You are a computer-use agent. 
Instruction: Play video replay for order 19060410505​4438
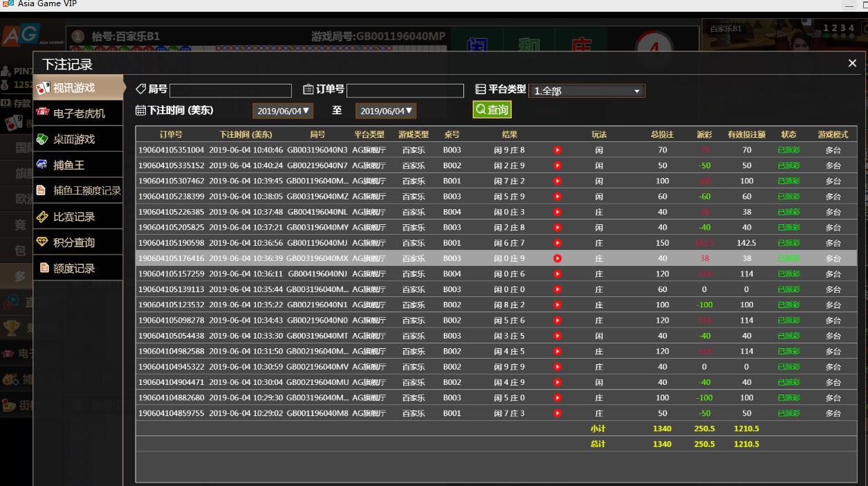point(557,336)
